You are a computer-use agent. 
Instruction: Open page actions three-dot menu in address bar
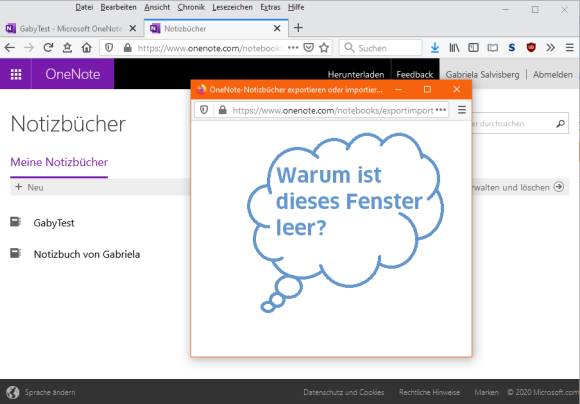293,48
